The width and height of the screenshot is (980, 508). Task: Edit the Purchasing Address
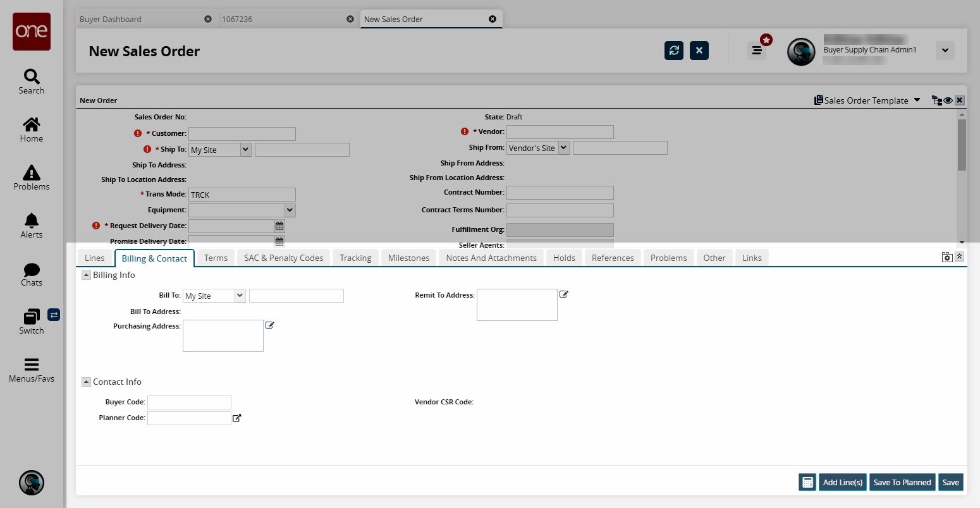[270, 325]
